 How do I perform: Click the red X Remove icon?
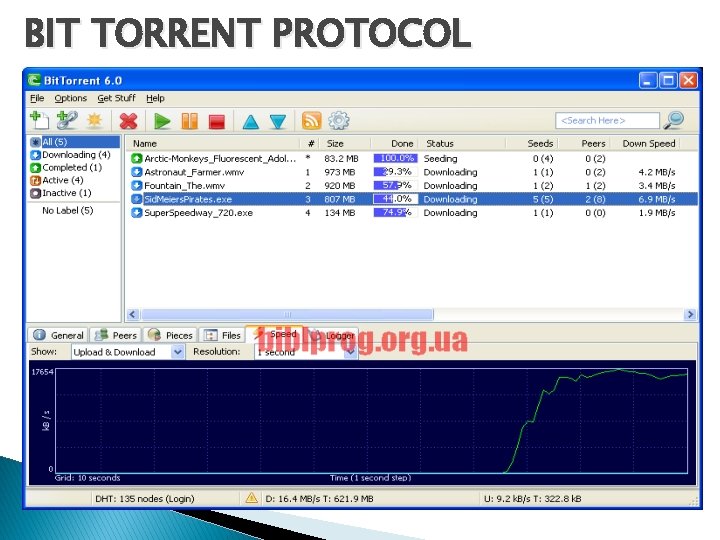pos(129,121)
